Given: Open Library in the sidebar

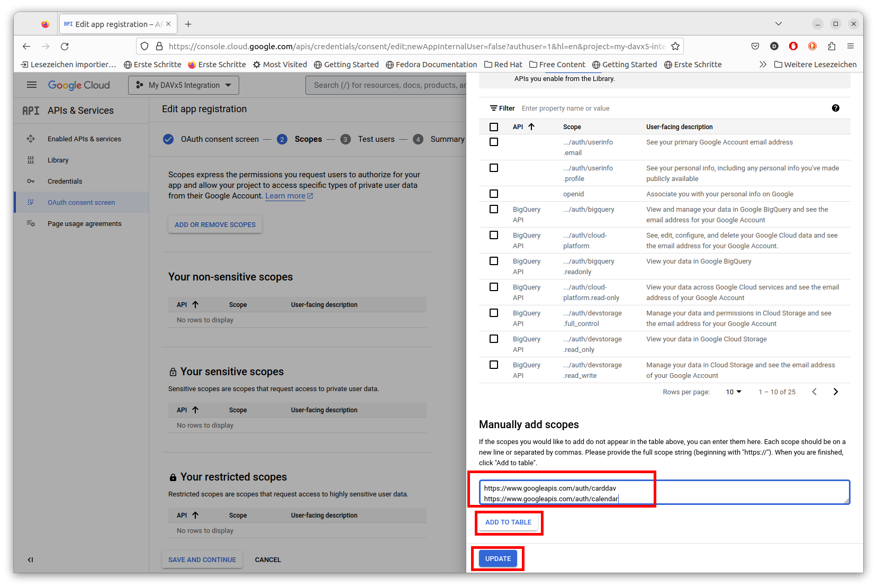Looking at the screenshot, I should tap(58, 160).
